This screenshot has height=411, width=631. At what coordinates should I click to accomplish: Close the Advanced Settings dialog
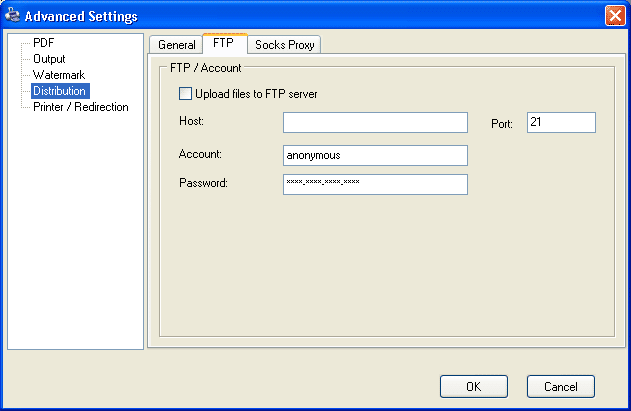(x=615, y=16)
